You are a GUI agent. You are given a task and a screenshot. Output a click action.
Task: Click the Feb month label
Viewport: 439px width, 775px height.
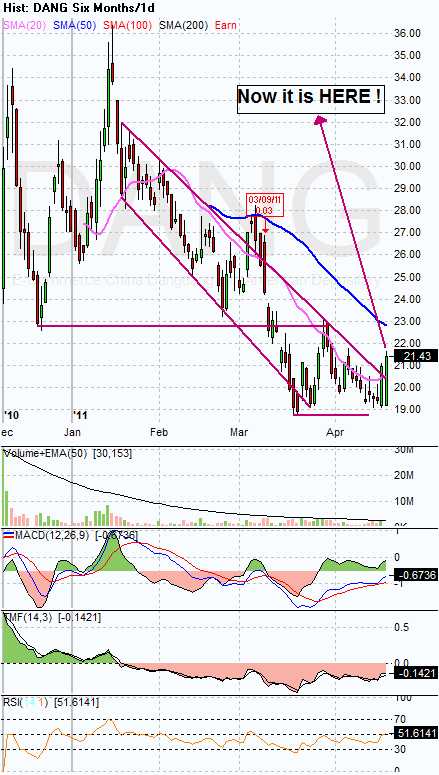tap(159, 432)
